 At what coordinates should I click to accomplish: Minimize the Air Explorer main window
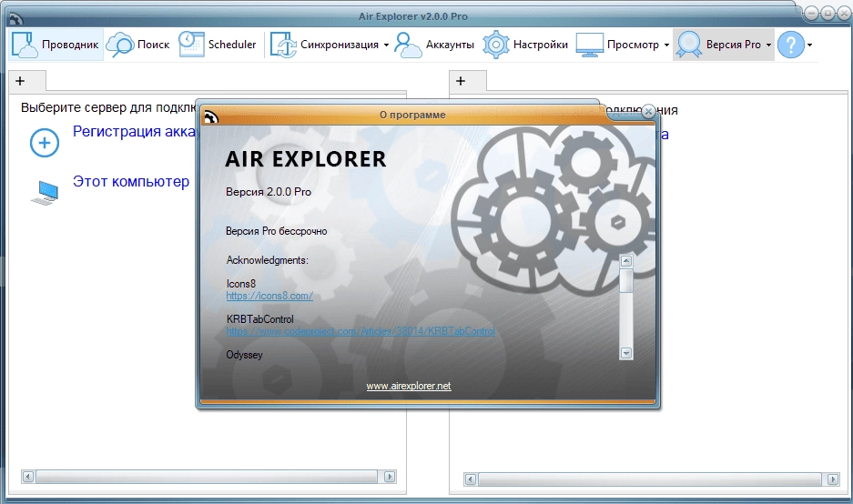[x=812, y=14]
